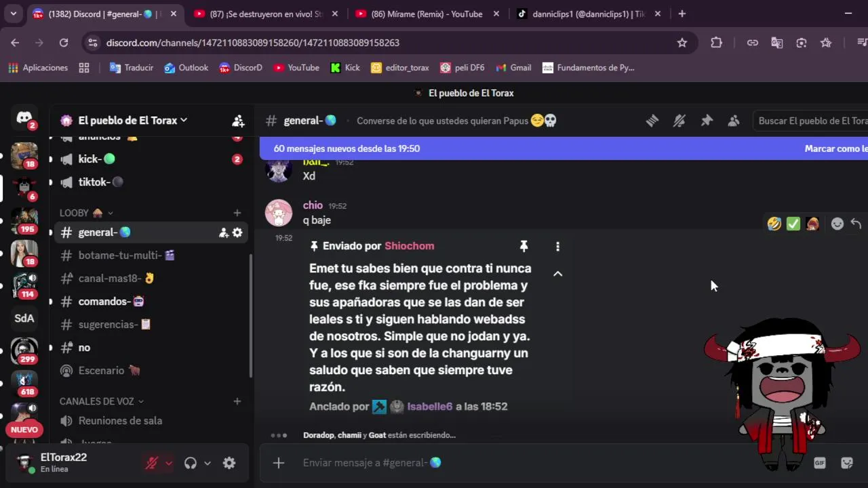Collapse the pinned message chevron
Viewport: 868px width, 488px height.
[x=557, y=274]
